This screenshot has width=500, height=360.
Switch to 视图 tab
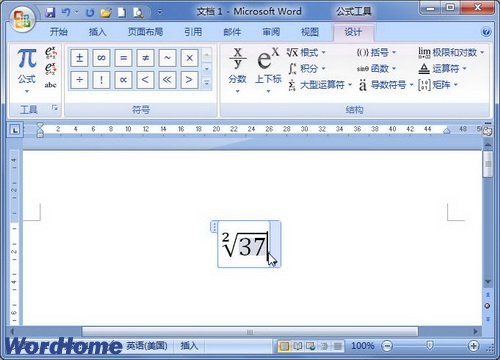click(x=310, y=32)
